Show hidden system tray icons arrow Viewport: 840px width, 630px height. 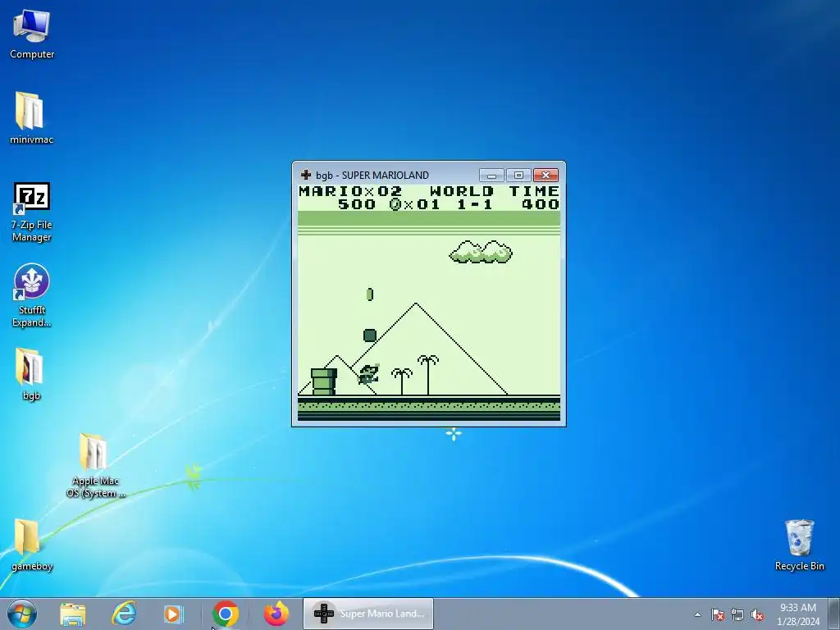pos(697,614)
